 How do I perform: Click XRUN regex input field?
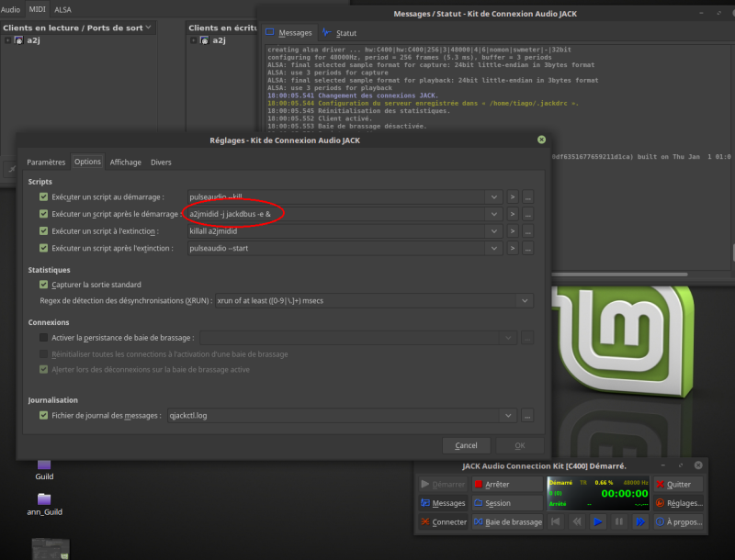[x=366, y=300]
